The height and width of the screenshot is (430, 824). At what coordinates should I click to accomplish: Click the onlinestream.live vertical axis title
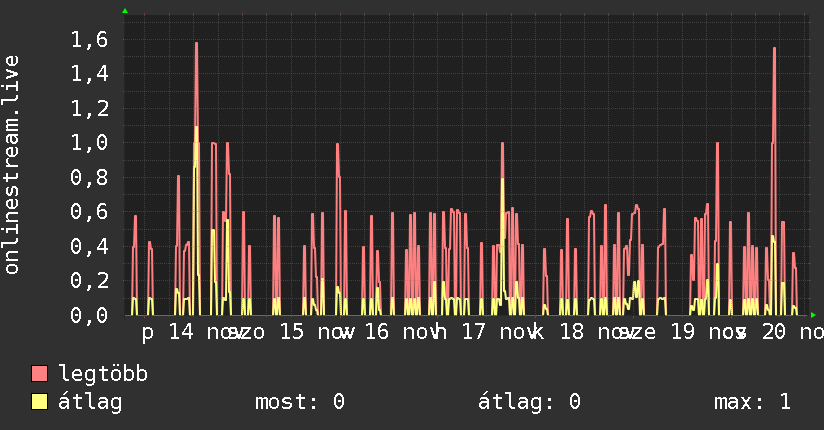point(11,165)
